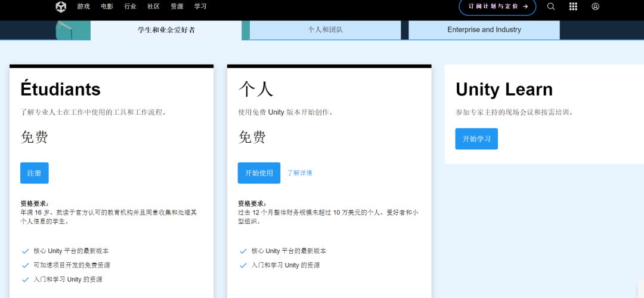Open the 游戏 menu item

(x=83, y=7)
